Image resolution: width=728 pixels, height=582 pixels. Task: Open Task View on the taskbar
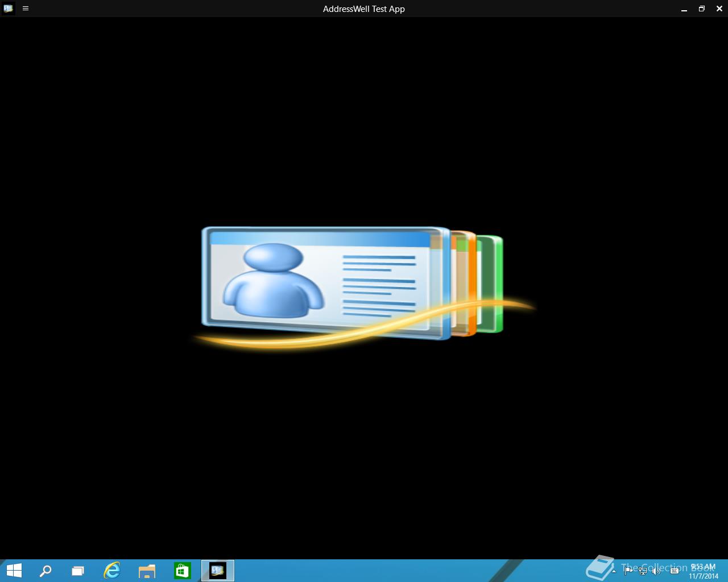click(78, 571)
